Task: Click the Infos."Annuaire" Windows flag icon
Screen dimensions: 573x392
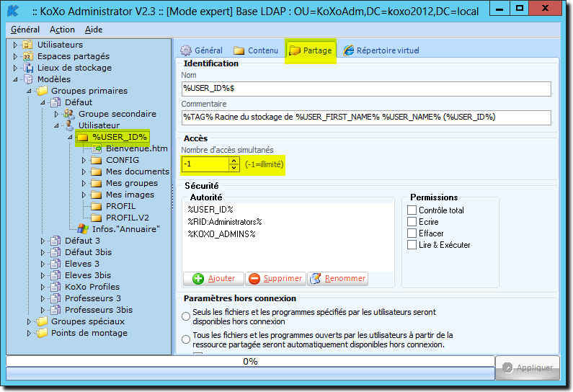Action: coord(83,229)
